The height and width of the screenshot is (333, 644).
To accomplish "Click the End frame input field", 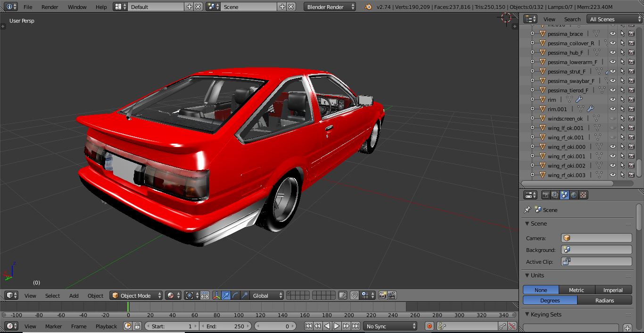I will (225, 326).
